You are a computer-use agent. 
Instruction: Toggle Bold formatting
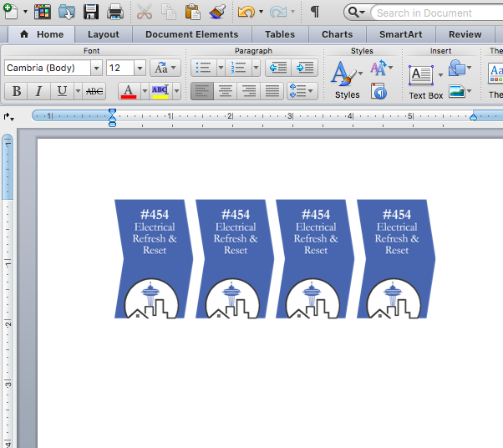point(16,91)
